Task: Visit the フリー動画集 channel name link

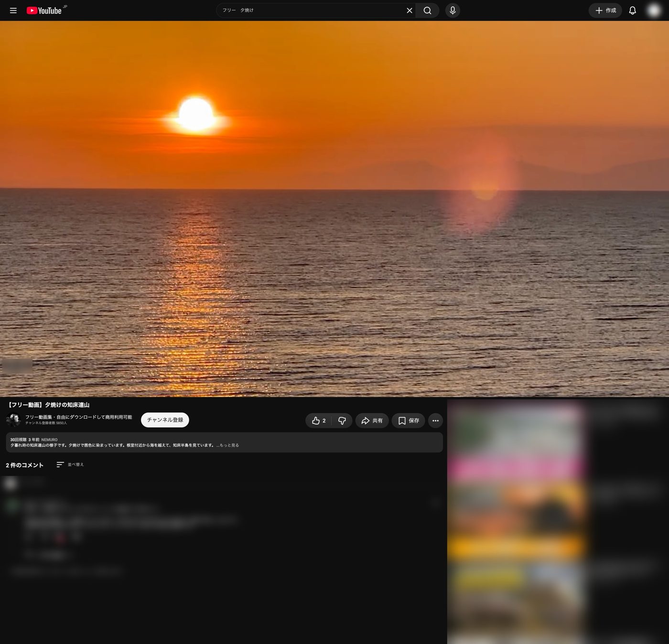Action: click(x=78, y=417)
